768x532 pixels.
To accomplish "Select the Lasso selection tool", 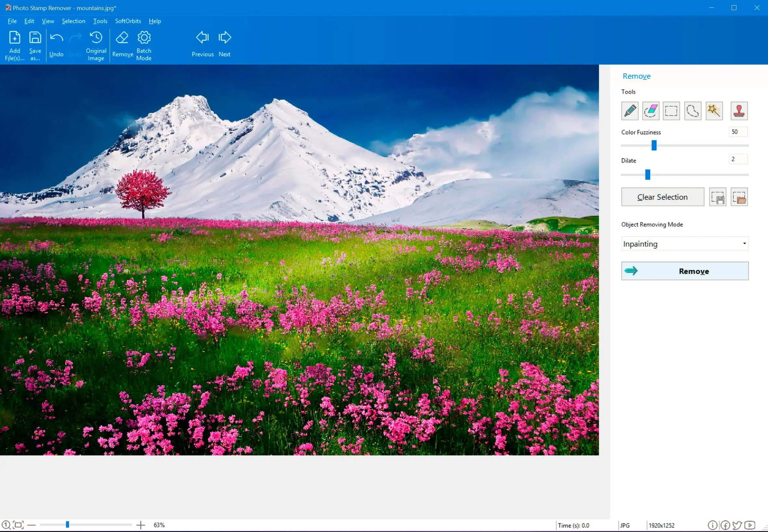I will pos(692,111).
